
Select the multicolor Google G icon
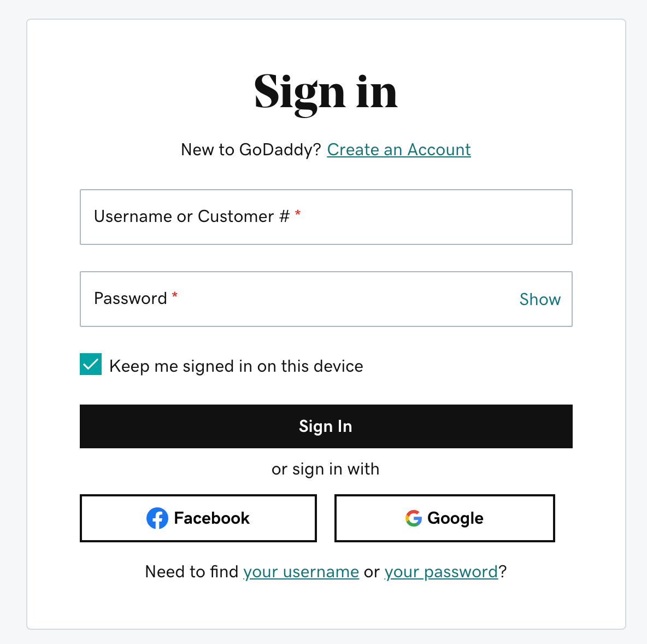(414, 518)
